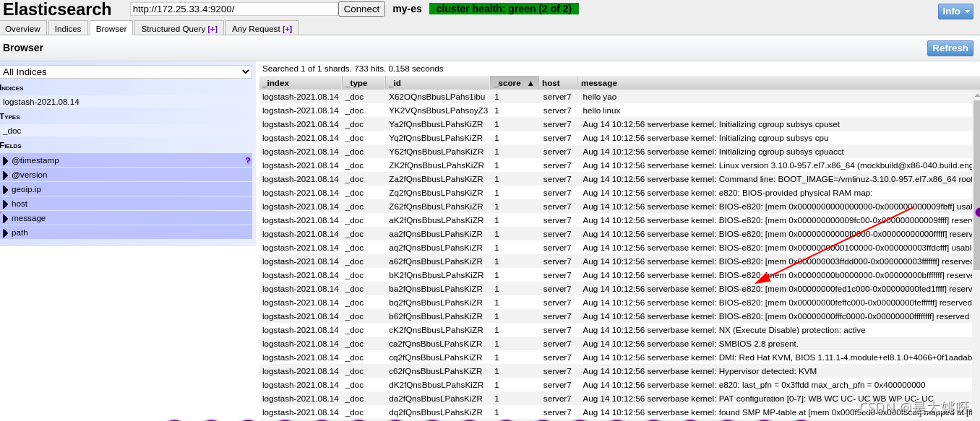This screenshot has height=421, width=980.
Task: Open the row with message 'hello yao'
Action: tap(616, 97)
